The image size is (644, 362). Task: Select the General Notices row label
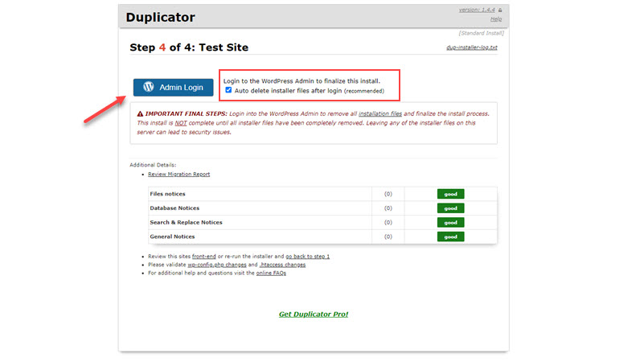tap(172, 237)
